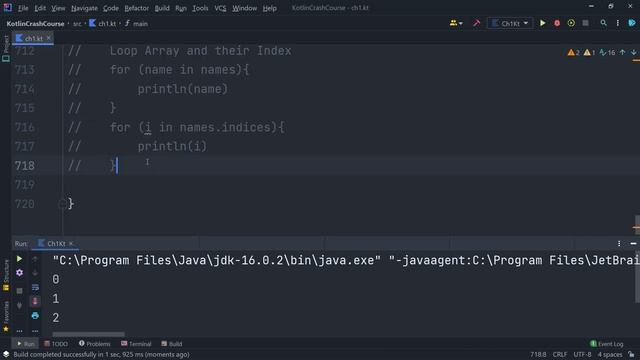The image size is (640, 360).
Task: Open Structure tool window sidebar button
Action: point(6,274)
